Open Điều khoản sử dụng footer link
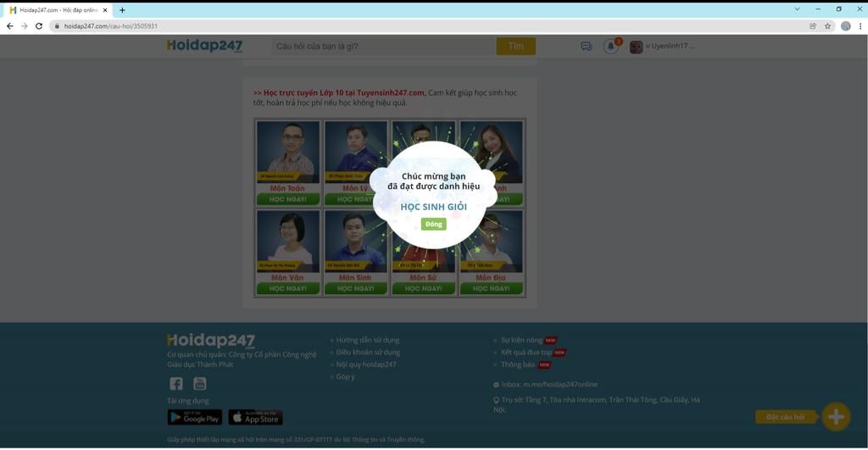This screenshot has height=450, width=868. [x=368, y=352]
